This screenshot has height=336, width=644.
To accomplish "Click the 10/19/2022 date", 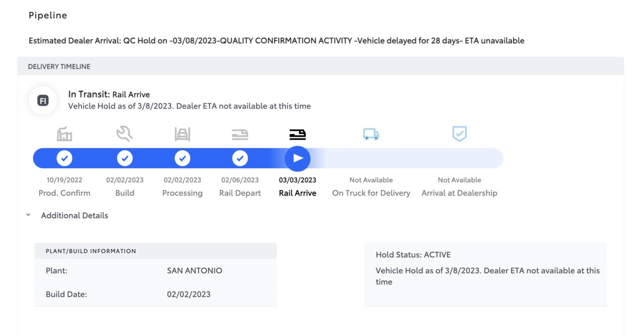I will (64, 180).
